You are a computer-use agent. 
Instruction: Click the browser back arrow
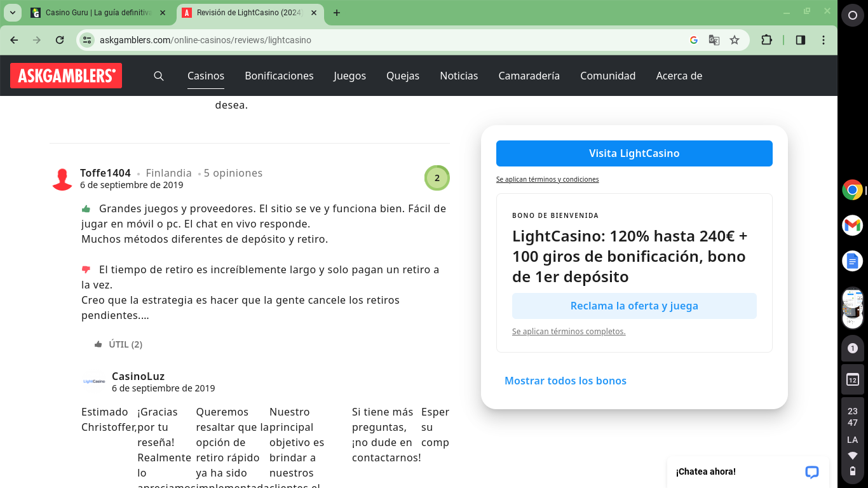pyautogui.click(x=14, y=40)
